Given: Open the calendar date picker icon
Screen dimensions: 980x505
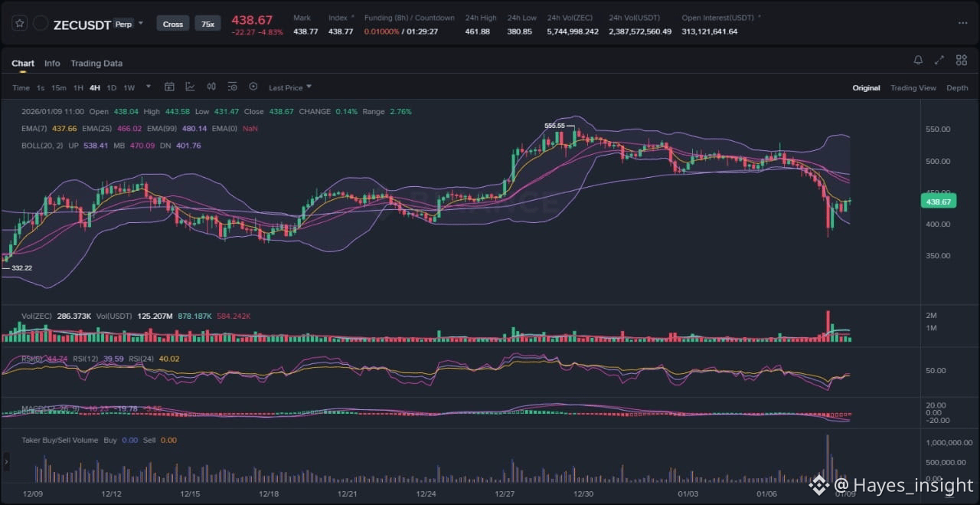Looking at the screenshot, I should pos(169,87).
